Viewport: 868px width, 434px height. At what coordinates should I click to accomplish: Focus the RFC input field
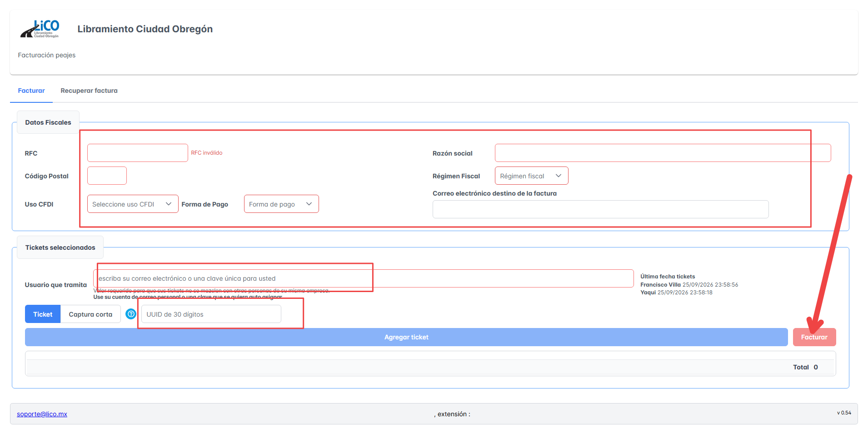(x=138, y=153)
